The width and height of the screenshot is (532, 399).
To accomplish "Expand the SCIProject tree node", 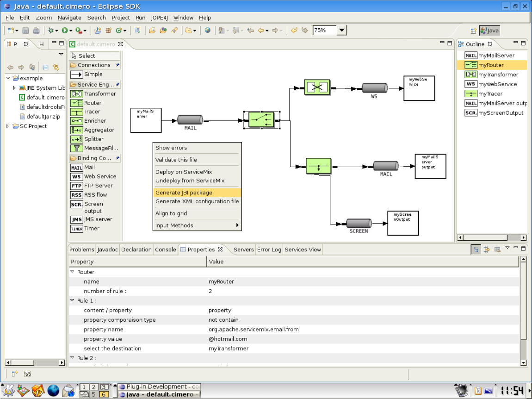I will click(x=8, y=126).
